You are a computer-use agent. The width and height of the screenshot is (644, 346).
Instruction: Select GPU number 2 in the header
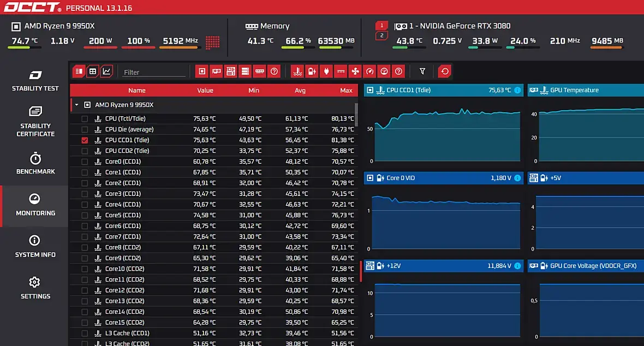pyautogui.click(x=381, y=36)
